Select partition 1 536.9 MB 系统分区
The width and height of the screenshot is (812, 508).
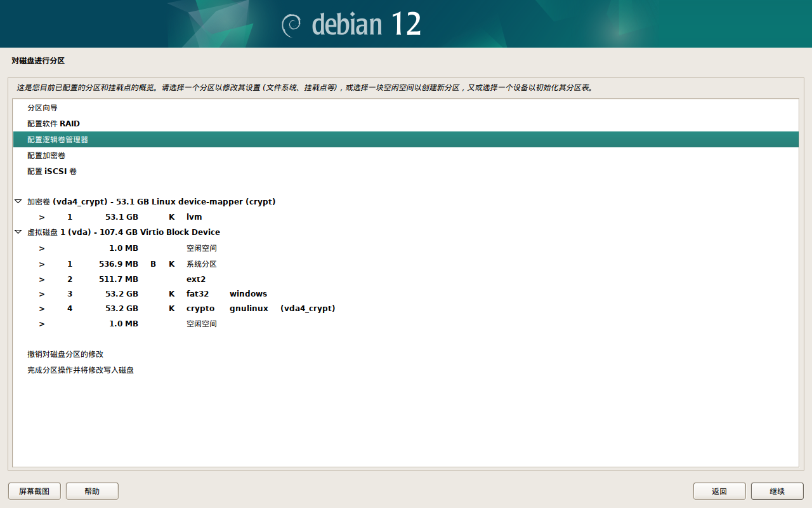coord(406,264)
